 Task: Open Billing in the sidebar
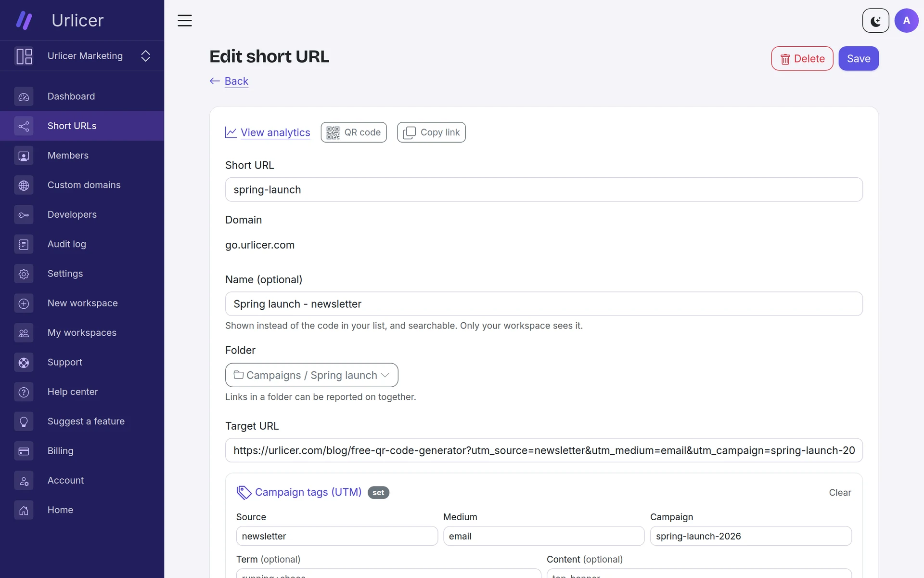tap(82, 451)
